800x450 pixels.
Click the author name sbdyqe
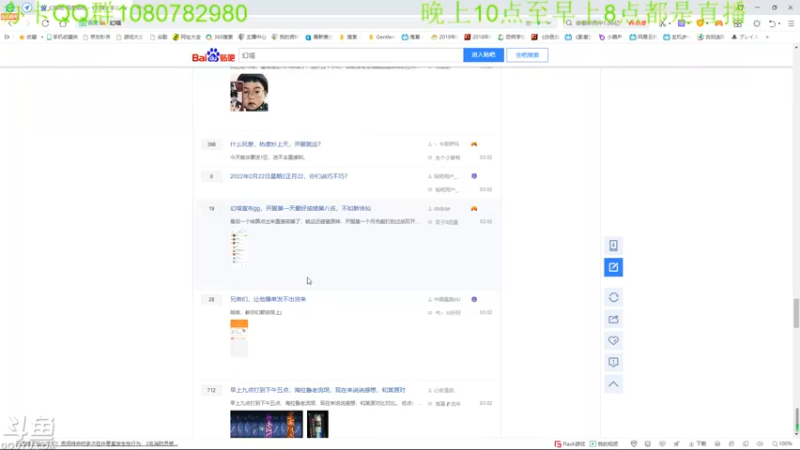[442, 209]
